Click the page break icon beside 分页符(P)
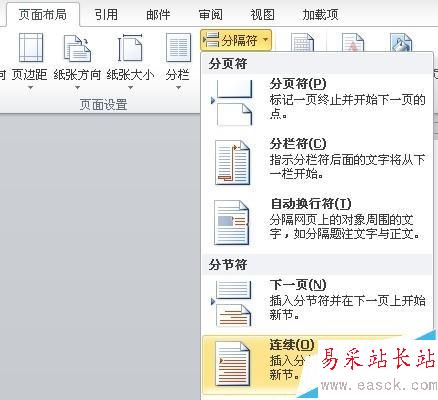Screen dimensions: 438x400 click(x=232, y=102)
